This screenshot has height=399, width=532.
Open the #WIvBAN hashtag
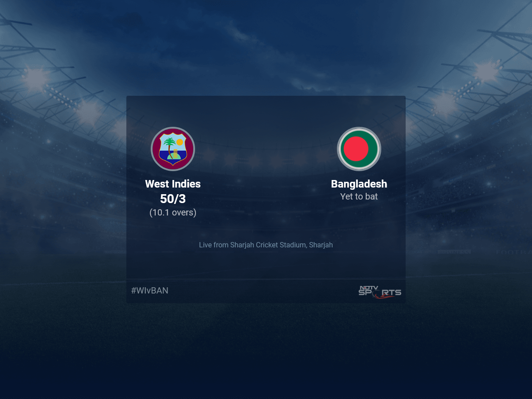[x=150, y=291]
